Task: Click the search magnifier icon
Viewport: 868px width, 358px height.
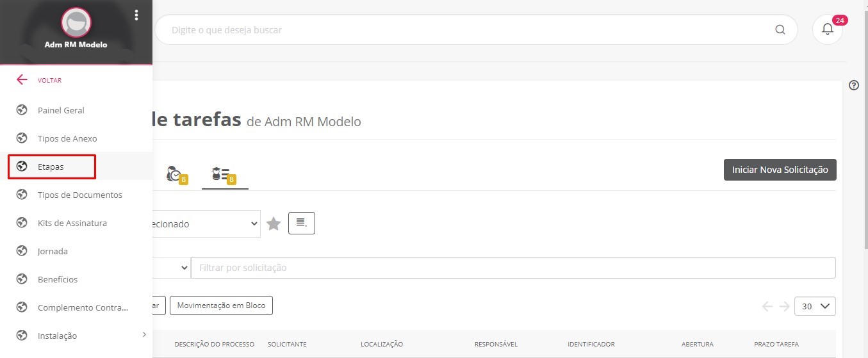Action: [780, 29]
